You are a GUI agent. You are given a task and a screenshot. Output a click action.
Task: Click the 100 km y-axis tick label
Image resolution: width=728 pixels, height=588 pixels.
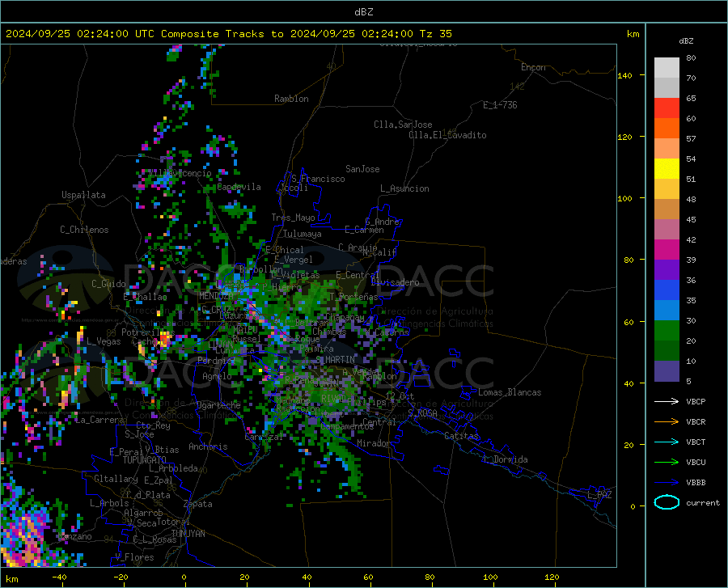pos(624,198)
